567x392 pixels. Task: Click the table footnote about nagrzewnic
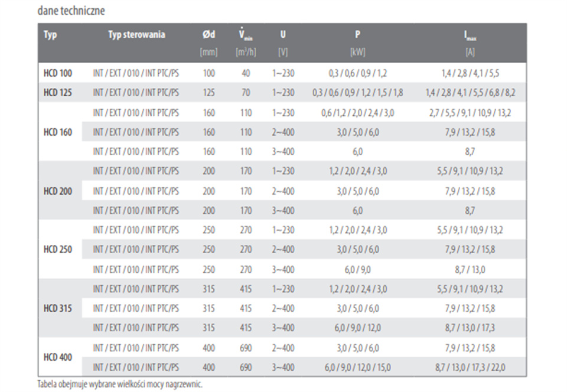pos(120,384)
